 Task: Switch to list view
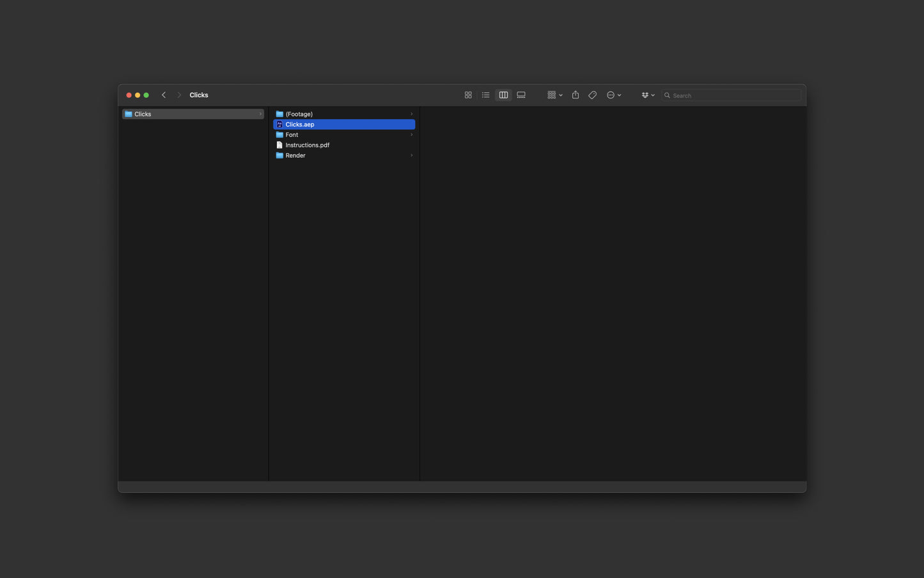[486, 95]
